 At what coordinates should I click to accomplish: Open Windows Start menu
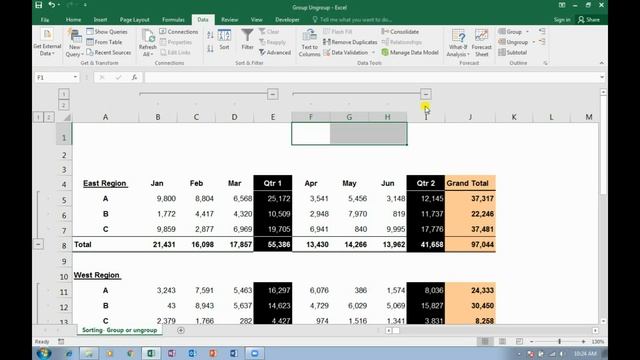[x=44, y=353]
